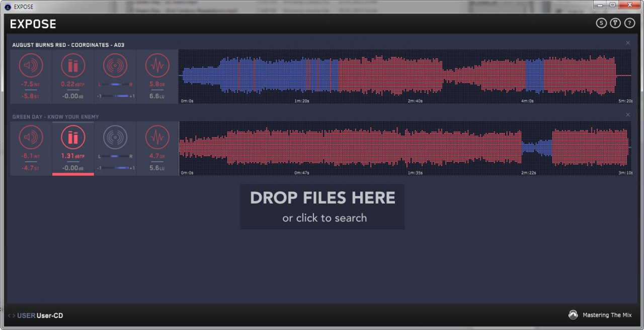Open help with the question mark icon
The width and height of the screenshot is (644, 330).
click(629, 23)
